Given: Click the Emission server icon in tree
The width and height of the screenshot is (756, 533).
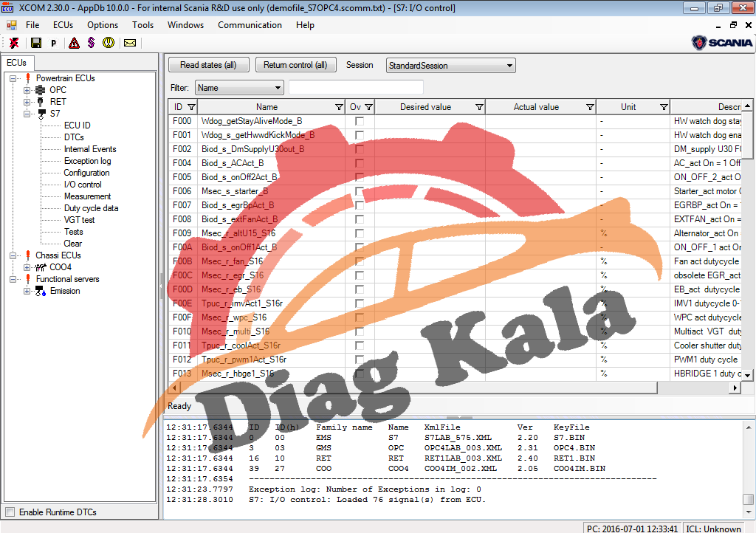Looking at the screenshot, I should pos(41,291).
